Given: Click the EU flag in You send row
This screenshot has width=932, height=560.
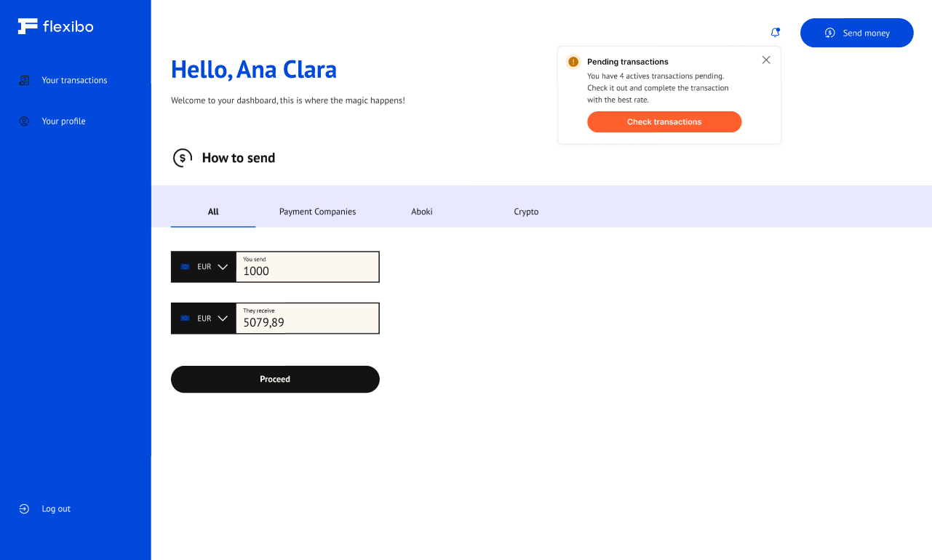Looking at the screenshot, I should (x=185, y=267).
